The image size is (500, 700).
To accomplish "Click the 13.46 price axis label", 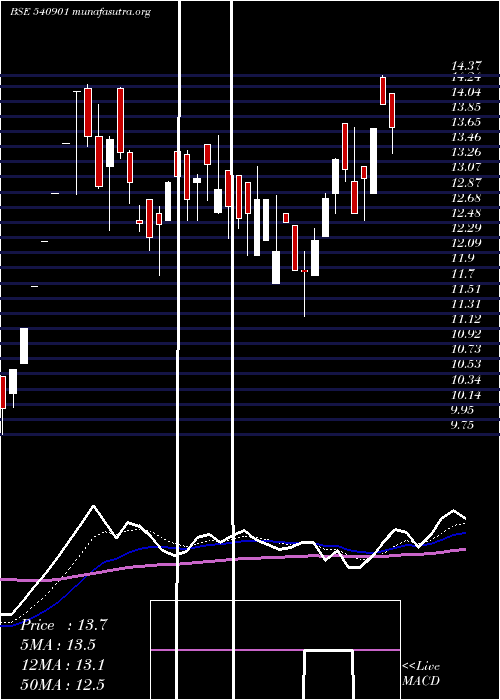I will click(x=467, y=137).
